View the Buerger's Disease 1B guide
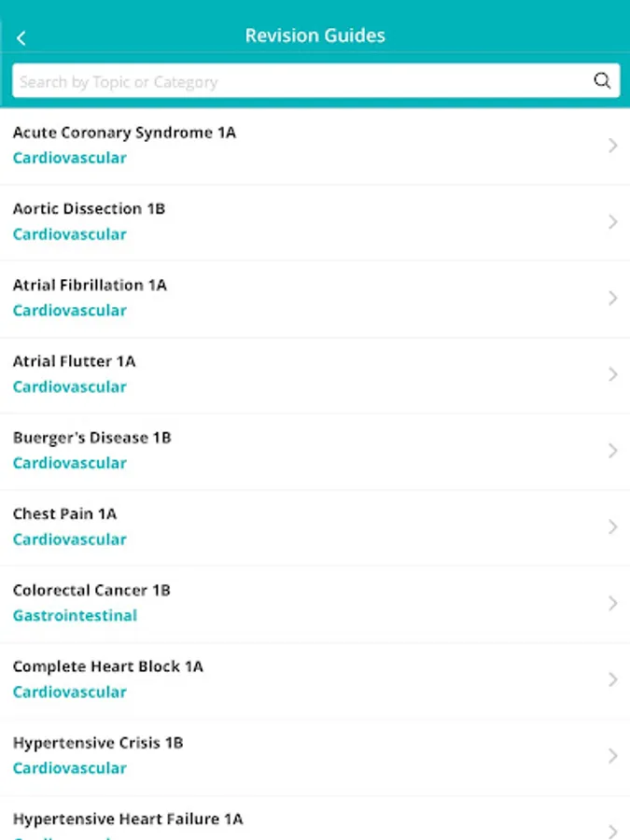The image size is (630, 840). point(315,451)
